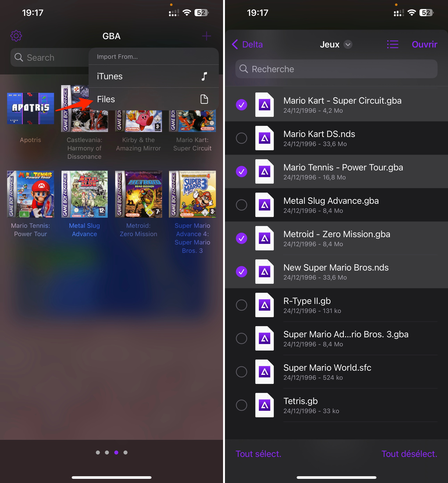448x483 pixels.
Task: Select the R-Type II.gb circle
Action: tap(241, 305)
